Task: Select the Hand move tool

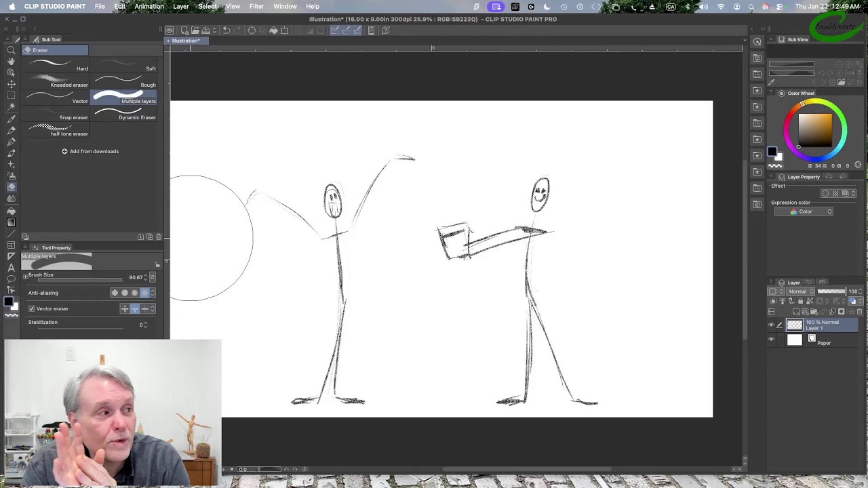Action: 11,61
